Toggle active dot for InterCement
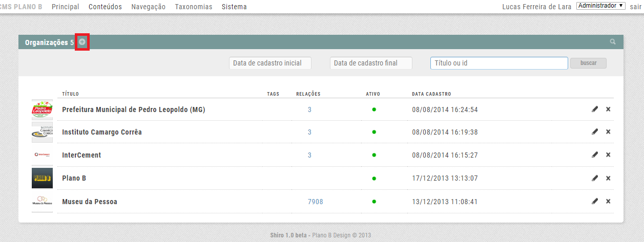Viewport: 644px width, 242px height. (x=374, y=155)
